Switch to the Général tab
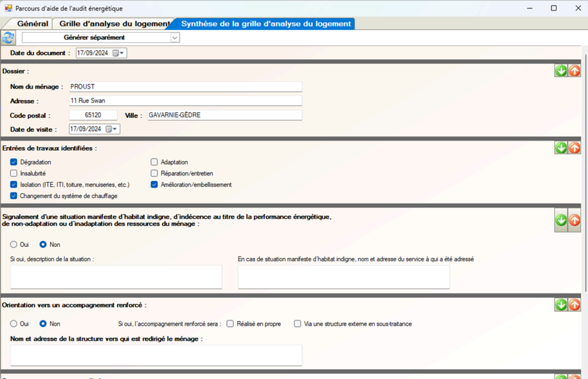588x379 pixels. coord(32,24)
